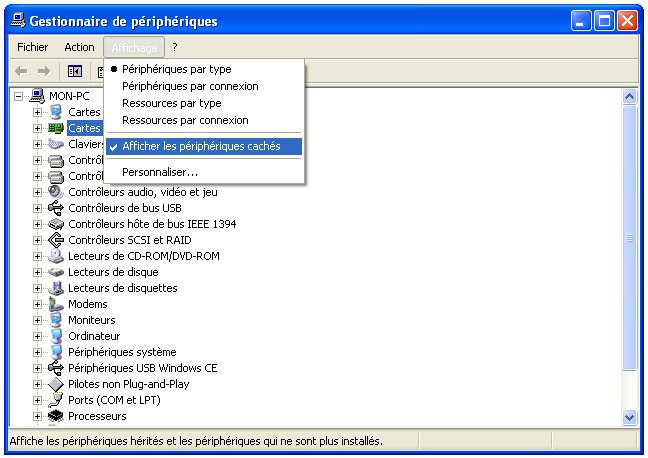Click the Back arrow toolbar icon

(x=20, y=71)
